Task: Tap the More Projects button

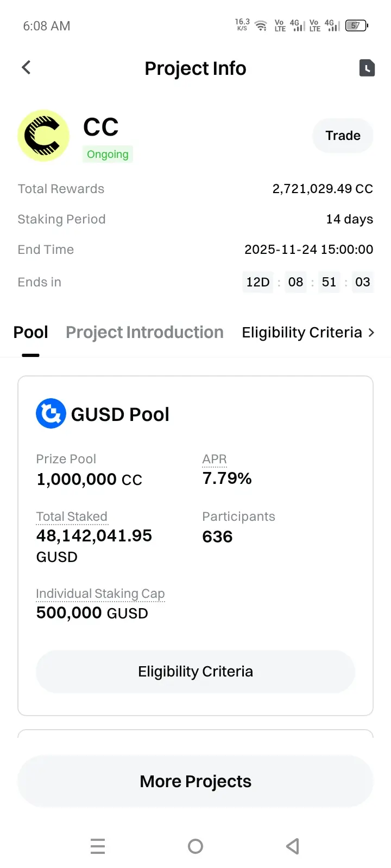Action: tap(195, 781)
